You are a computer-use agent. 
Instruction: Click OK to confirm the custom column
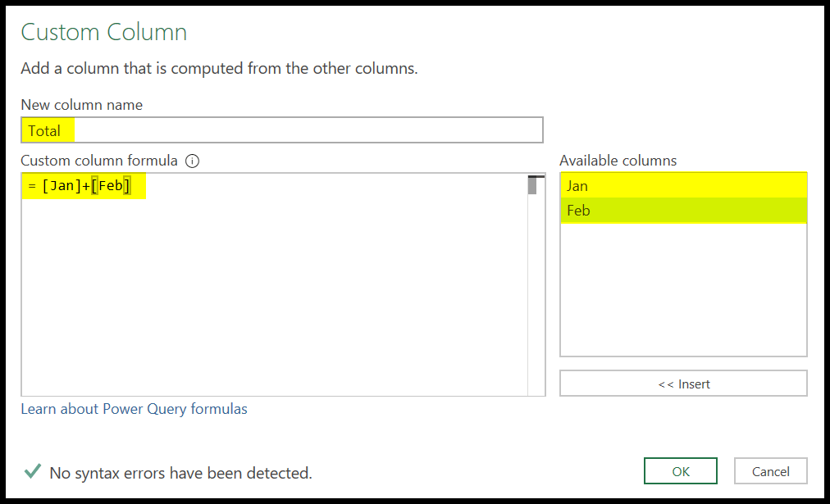click(x=680, y=470)
